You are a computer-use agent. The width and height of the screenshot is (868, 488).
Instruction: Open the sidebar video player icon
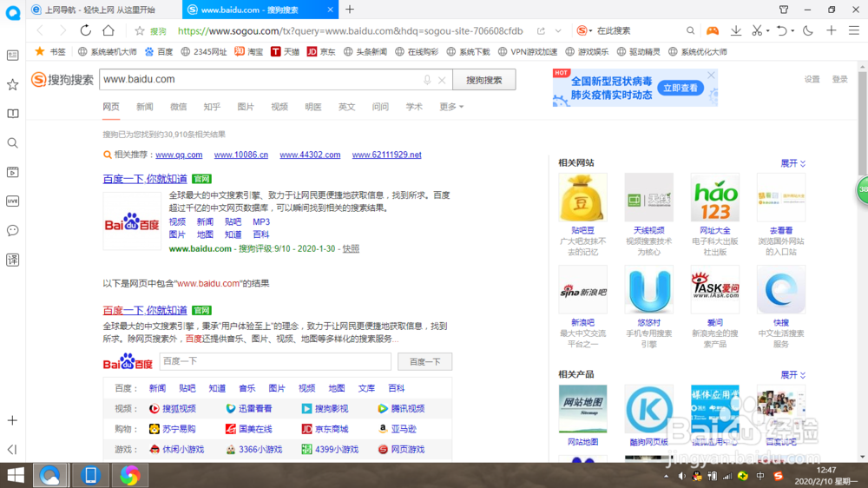[x=12, y=172]
